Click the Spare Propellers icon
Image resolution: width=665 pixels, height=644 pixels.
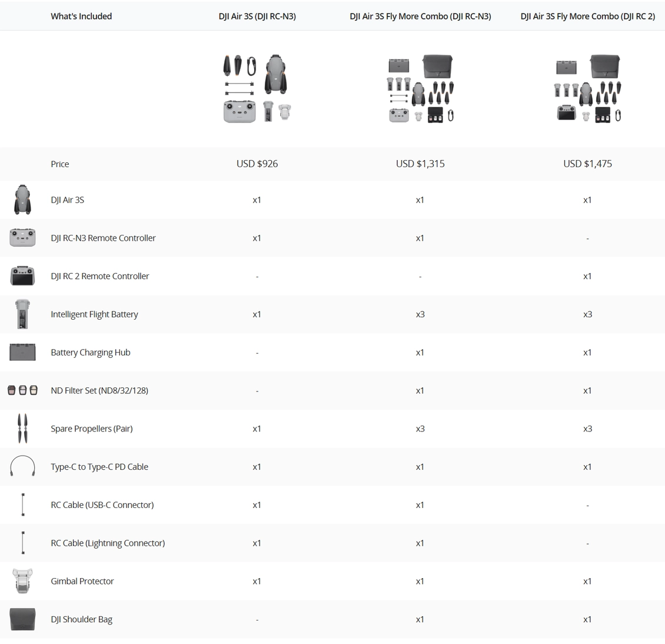point(22,429)
